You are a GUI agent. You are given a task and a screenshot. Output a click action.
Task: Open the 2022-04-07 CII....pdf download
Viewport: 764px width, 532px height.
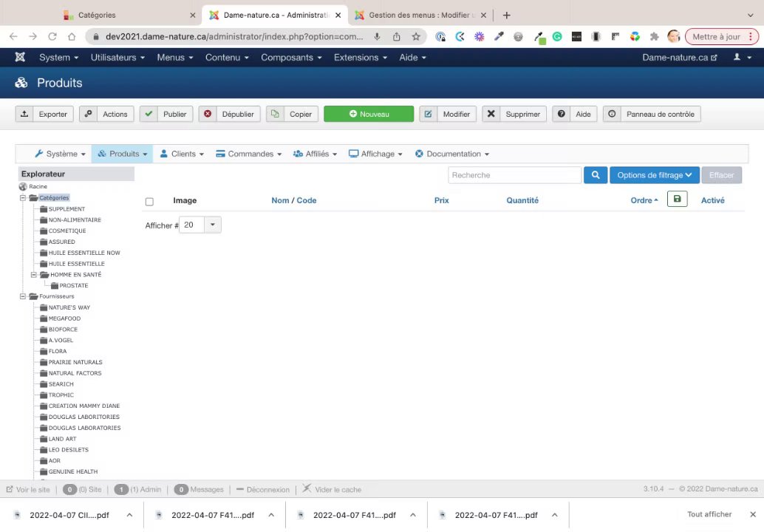pyautogui.click(x=69, y=515)
